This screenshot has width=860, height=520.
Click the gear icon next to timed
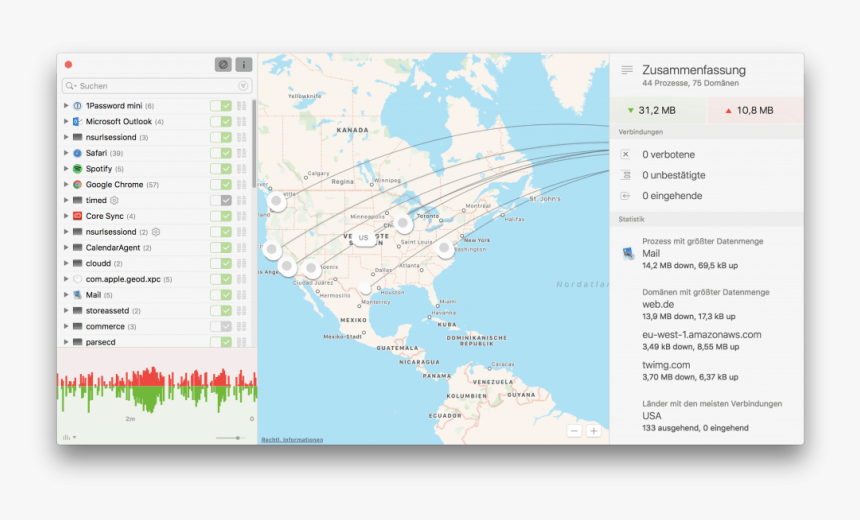(x=115, y=200)
